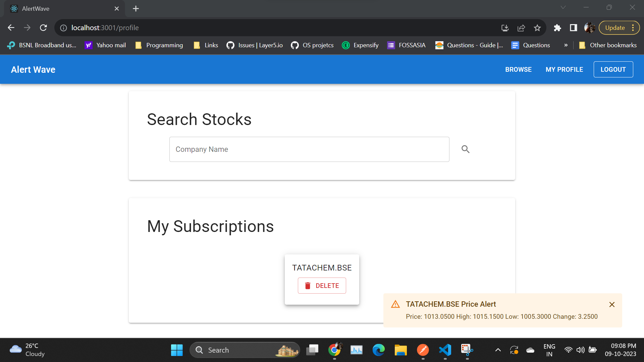Click the stock search magnifier icon

[x=465, y=149]
